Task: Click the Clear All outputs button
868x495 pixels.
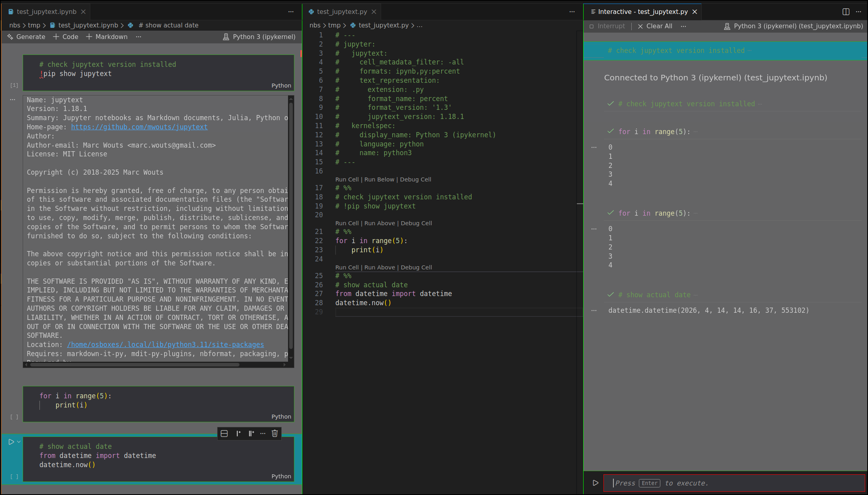Action: tap(655, 26)
